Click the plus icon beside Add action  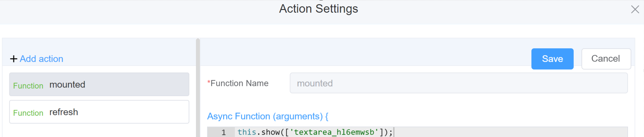pos(13,59)
